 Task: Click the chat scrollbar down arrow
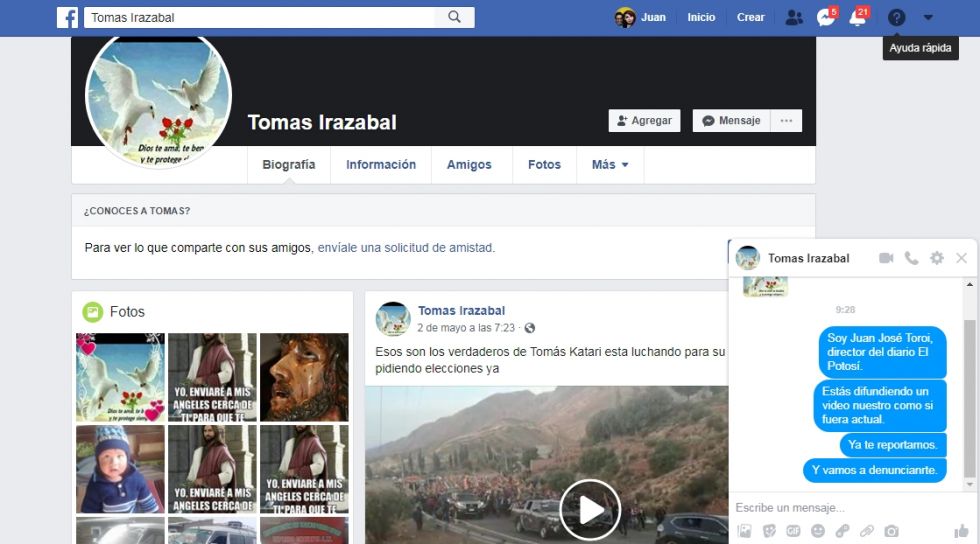pos(969,485)
